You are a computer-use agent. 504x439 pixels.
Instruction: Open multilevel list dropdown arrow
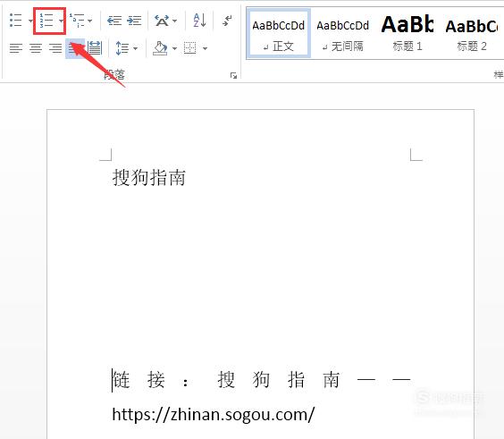point(90,21)
